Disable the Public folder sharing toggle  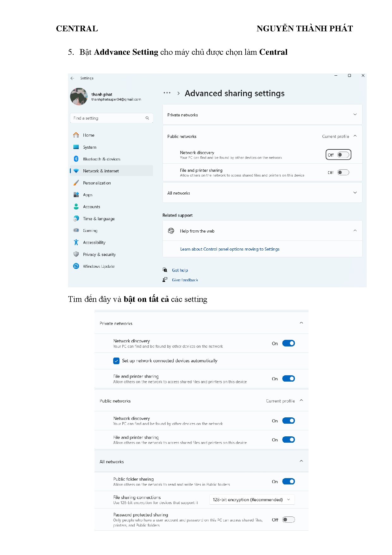[x=288, y=481]
